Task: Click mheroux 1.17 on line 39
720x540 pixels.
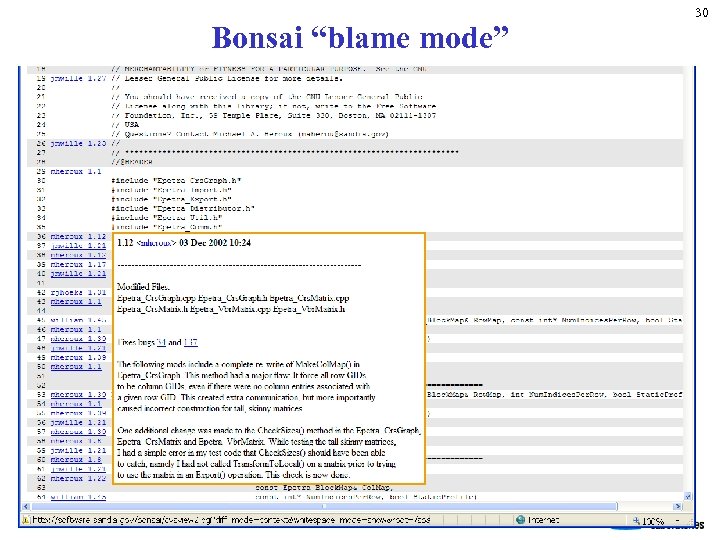Action: (78, 264)
